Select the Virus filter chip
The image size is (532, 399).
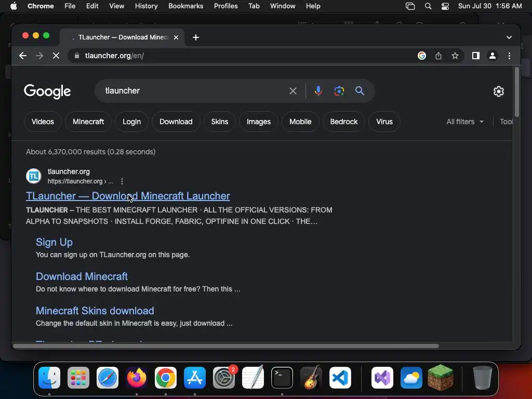pos(384,122)
